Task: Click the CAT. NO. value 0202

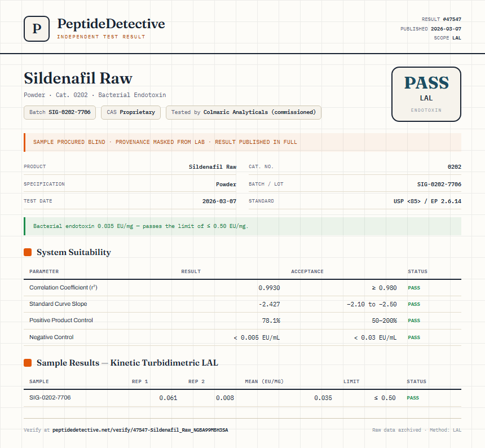Action: pyautogui.click(x=455, y=167)
